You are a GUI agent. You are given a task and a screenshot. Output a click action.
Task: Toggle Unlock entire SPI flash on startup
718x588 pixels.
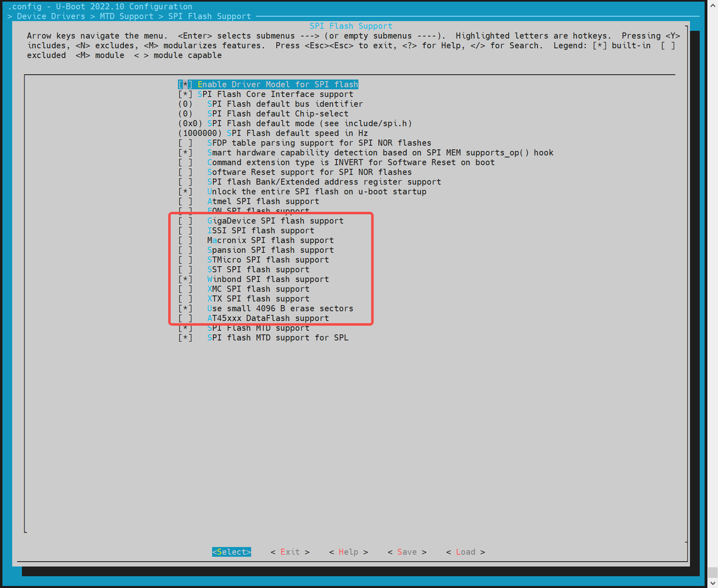pyautogui.click(x=316, y=192)
